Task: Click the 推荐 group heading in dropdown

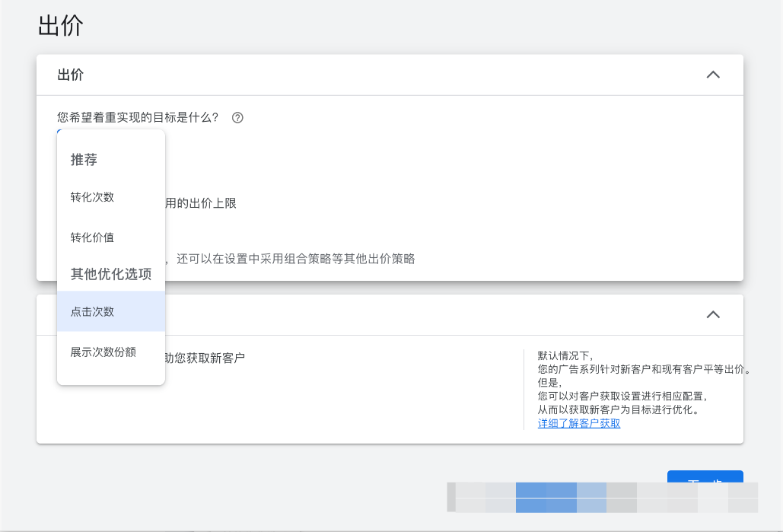Action: (x=84, y=160)
